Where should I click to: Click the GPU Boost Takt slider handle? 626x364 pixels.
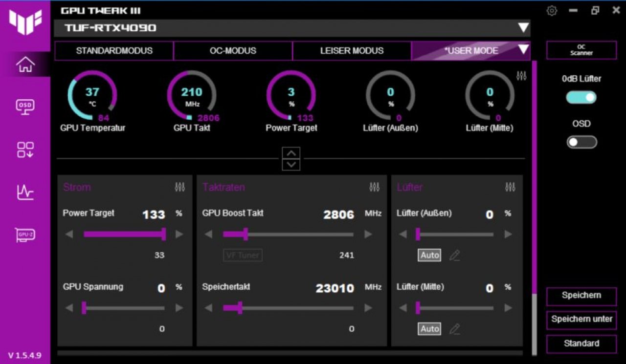tap(246, 235)
